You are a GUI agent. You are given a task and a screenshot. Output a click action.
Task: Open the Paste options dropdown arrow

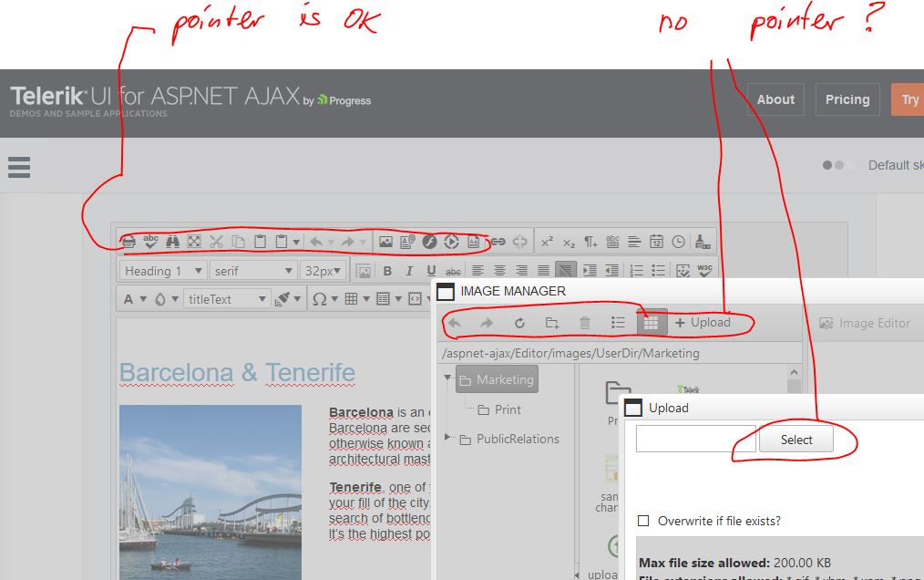click(x=296, y=242)
